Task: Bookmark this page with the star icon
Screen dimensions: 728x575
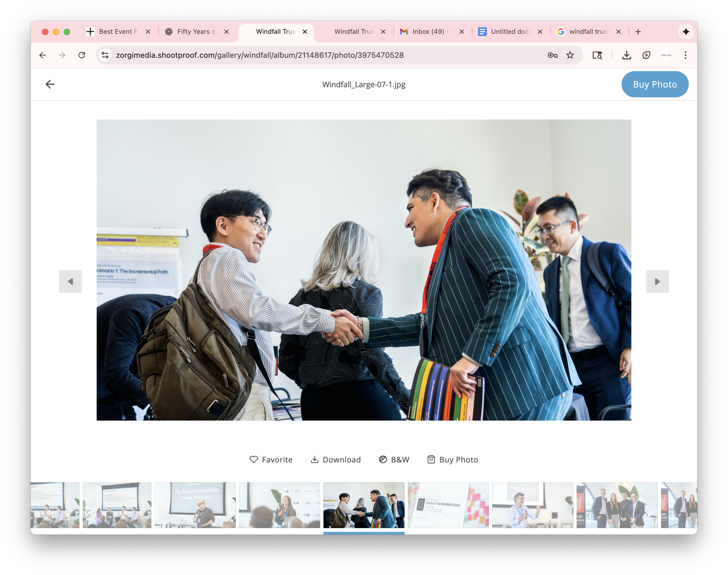Action: click(570, 55)
